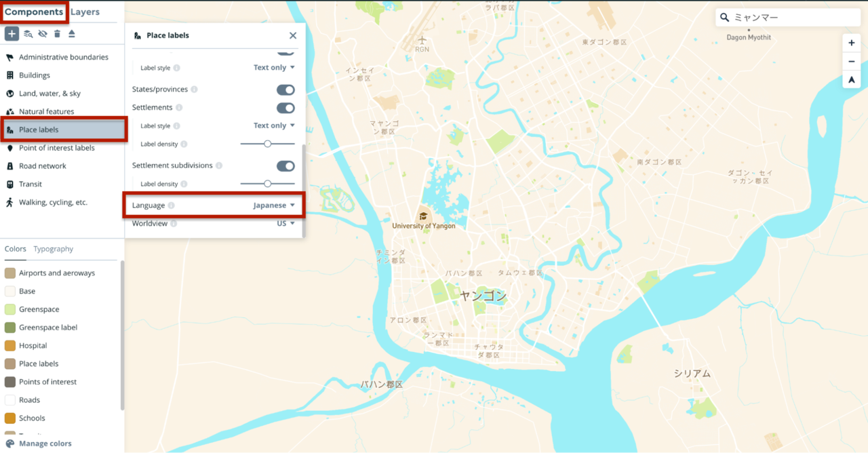The image size is (868, 453).
Task: Open the Worldview dropdown set to US
Action: point(285,224)
